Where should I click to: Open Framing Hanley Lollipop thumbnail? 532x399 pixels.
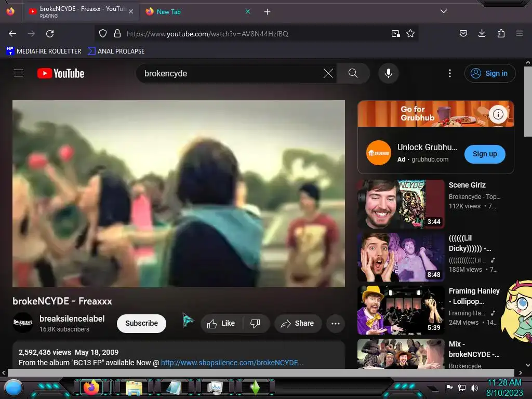(x=401, y=310)
